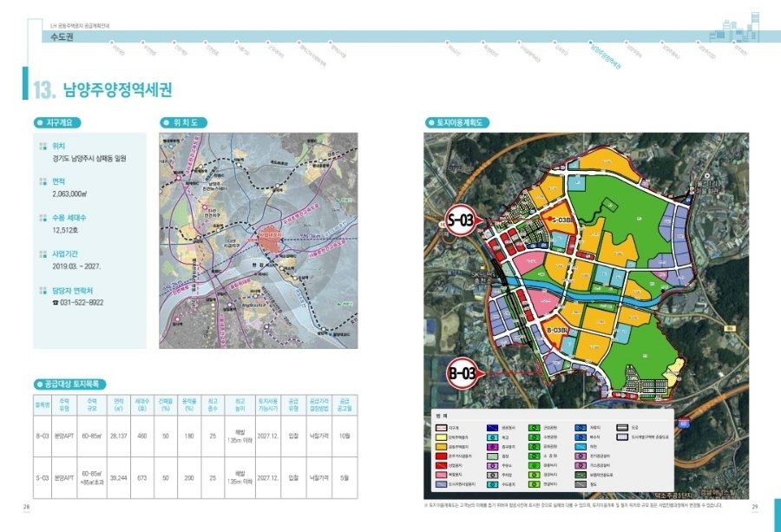Click the 'S-03BL' label on land-use map
The width and height of the screenshot is (781, 532).
(563, 220)
